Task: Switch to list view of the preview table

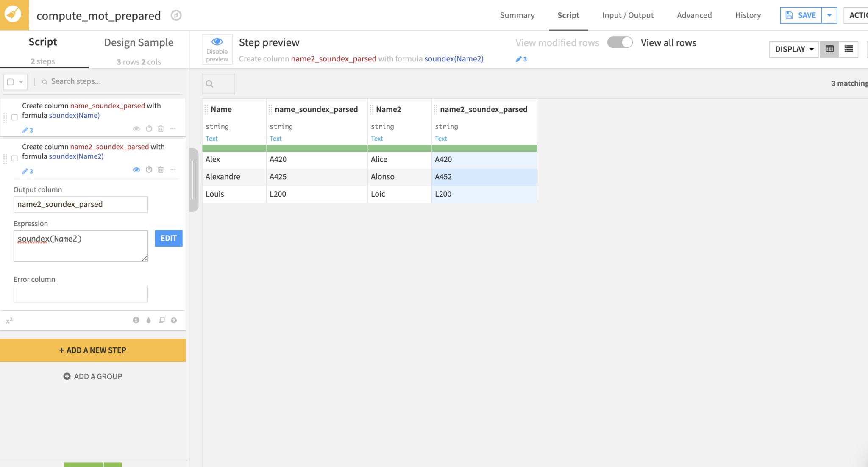Action: pos(848,49)
